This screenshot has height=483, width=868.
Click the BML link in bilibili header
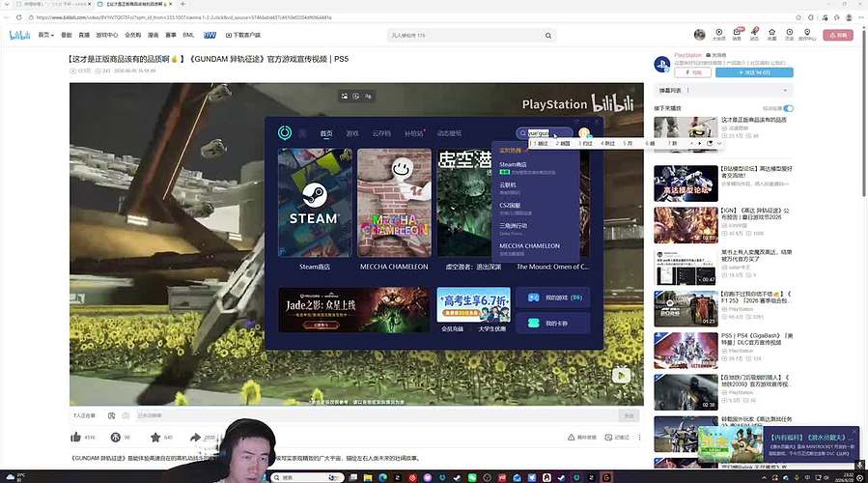coord(188,35)
